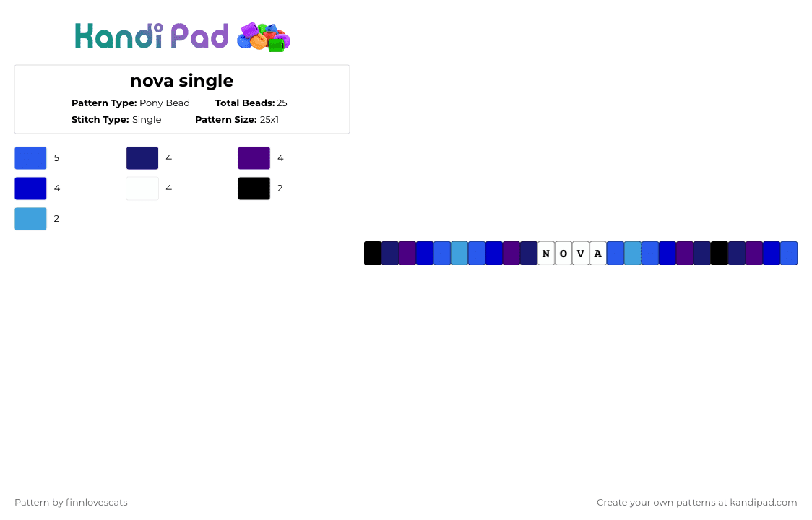Click the colorful beads pile icon
Viewport: 812px width, 520px height.
(x=264, y=38)
